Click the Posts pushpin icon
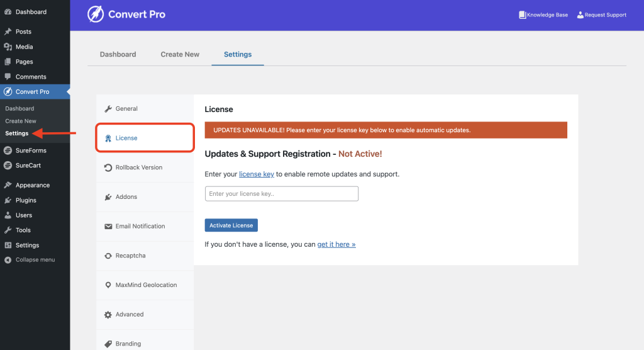This screenshot has height=350, width=644. coord(8,31)
